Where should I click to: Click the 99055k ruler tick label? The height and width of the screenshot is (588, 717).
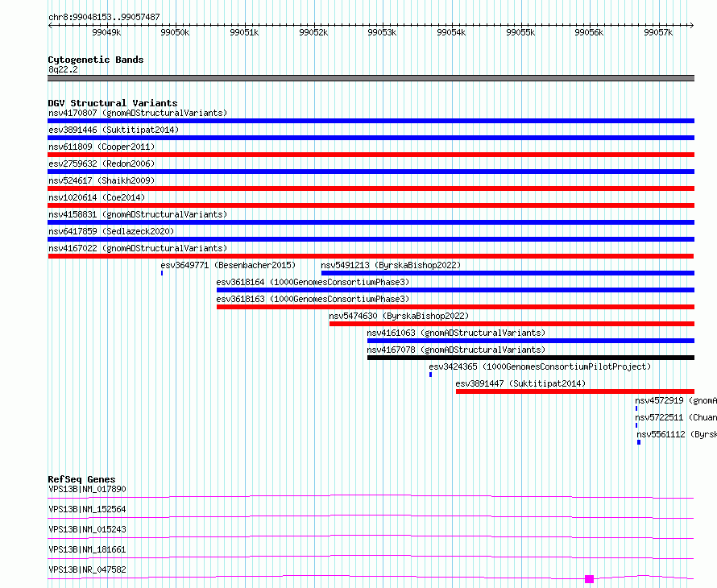(x=520, y=32)
